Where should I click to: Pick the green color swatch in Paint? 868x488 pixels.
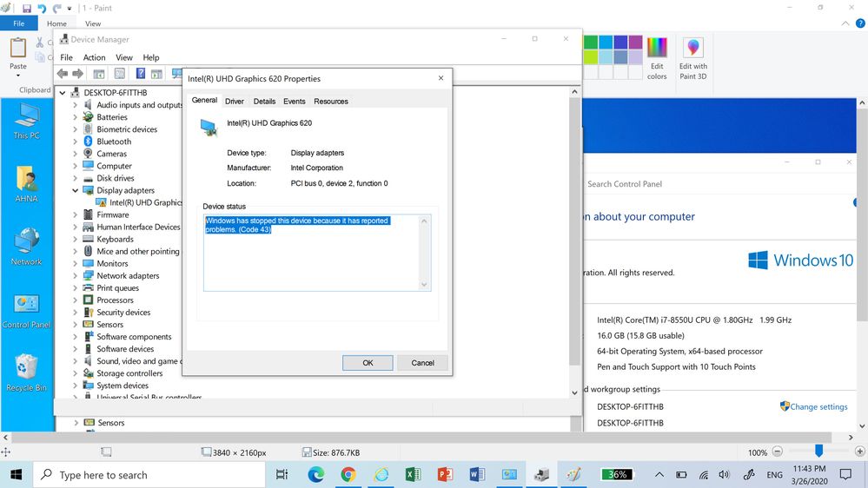[x=591, y=42]
